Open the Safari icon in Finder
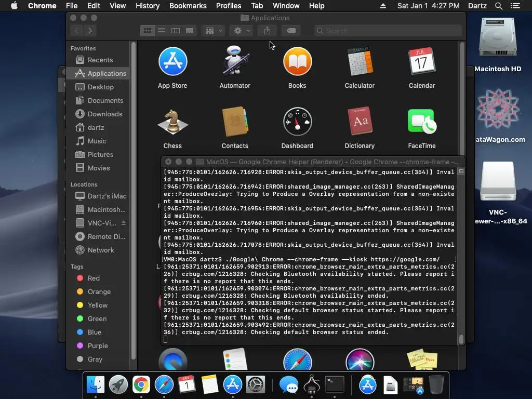The width and height of the screenshot is (532, 399). tap(297, 359)
